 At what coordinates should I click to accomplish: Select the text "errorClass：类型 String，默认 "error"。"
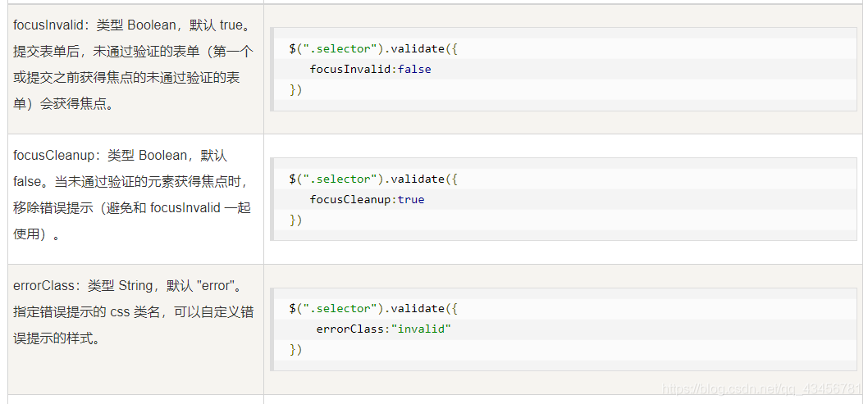pos(127,286)
